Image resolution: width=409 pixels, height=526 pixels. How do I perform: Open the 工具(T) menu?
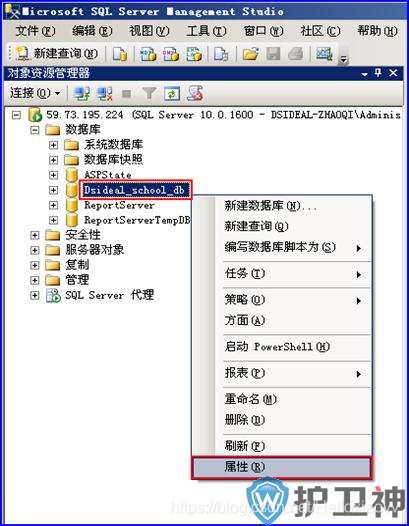(x=206, y=32)
